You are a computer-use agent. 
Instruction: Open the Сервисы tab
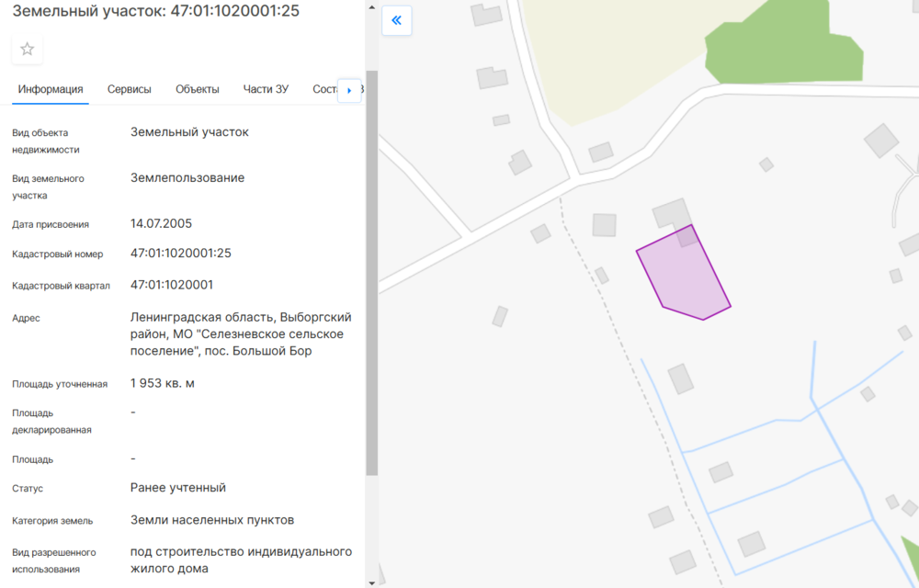tap(129, 89)
